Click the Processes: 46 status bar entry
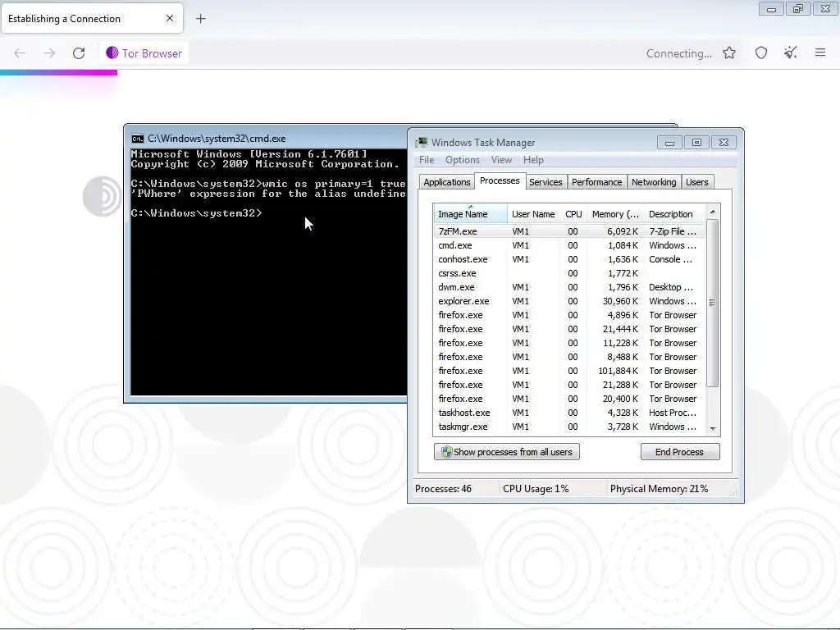This screenshot has height=630, width=840. point(444,489)
